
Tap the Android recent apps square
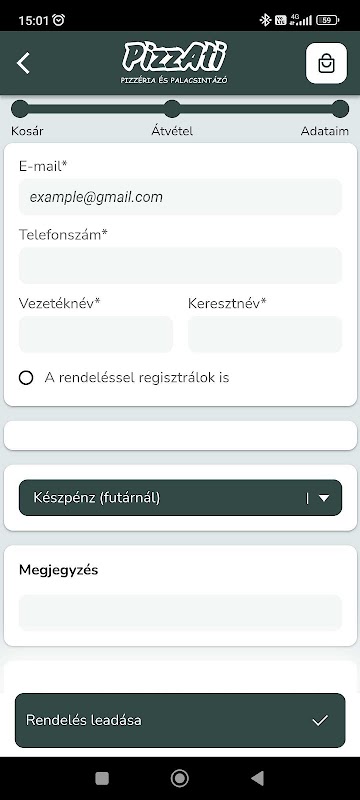point(102,778)
